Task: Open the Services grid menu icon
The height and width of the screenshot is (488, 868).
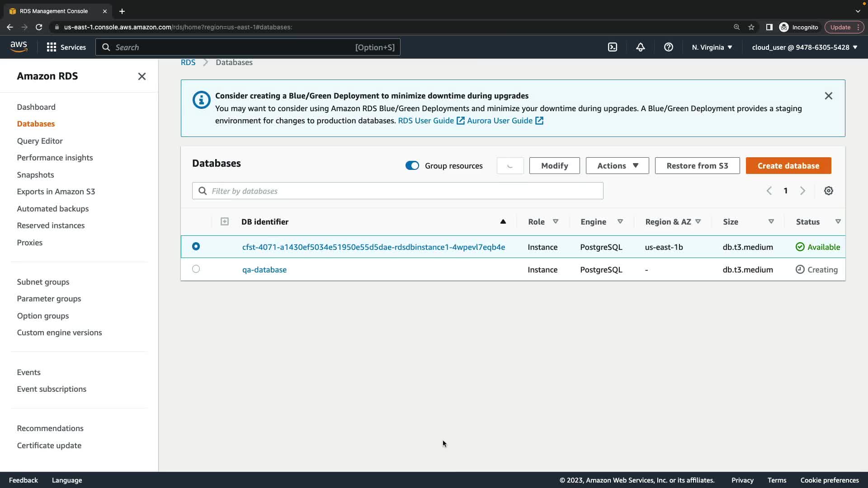Action: pyautogui.click(x=52, y=47)
